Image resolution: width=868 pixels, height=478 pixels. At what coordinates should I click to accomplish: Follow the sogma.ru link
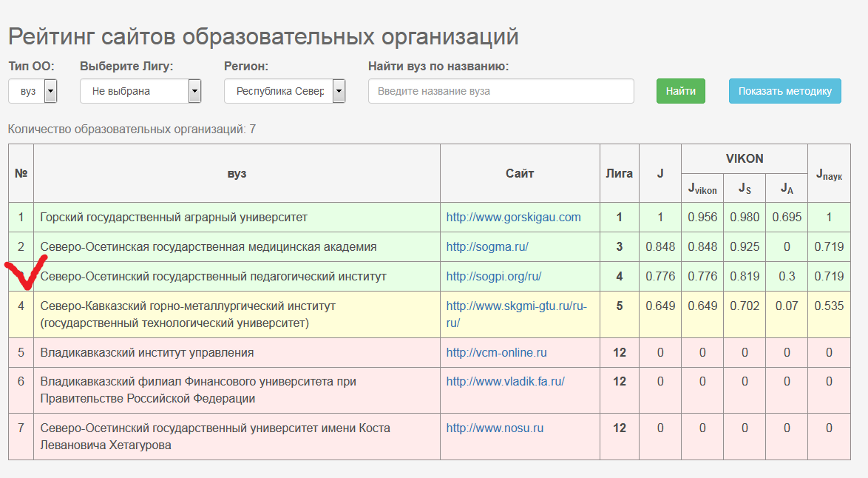[486, 247]
